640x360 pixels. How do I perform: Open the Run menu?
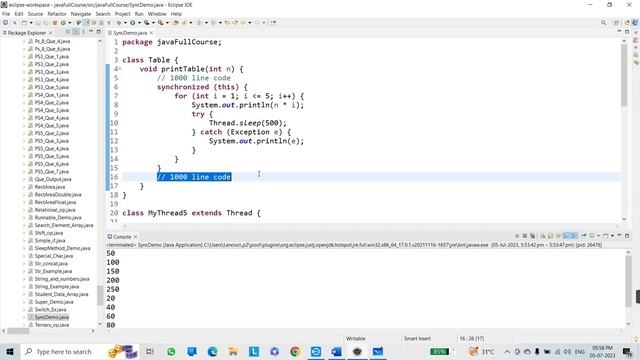click(x=139, y=14)
